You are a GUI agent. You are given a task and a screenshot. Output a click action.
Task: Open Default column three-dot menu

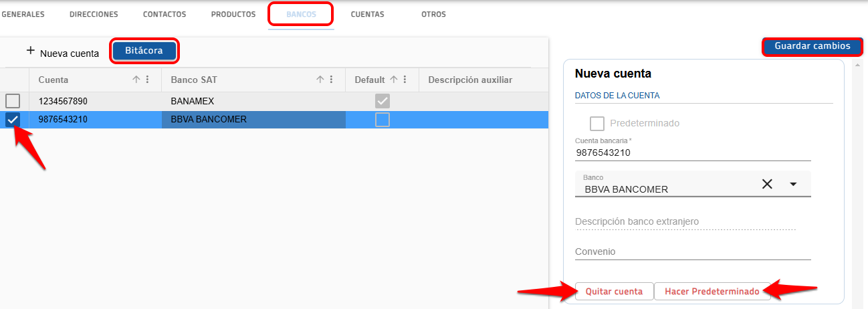pyautogui.click(x=405, y=80)
